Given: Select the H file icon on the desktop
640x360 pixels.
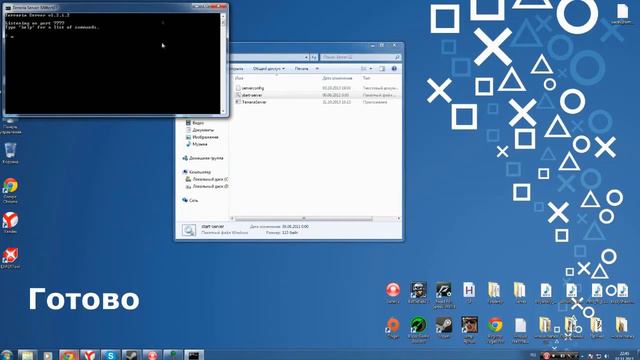Looking at the screenshot, I should [469, 293].
